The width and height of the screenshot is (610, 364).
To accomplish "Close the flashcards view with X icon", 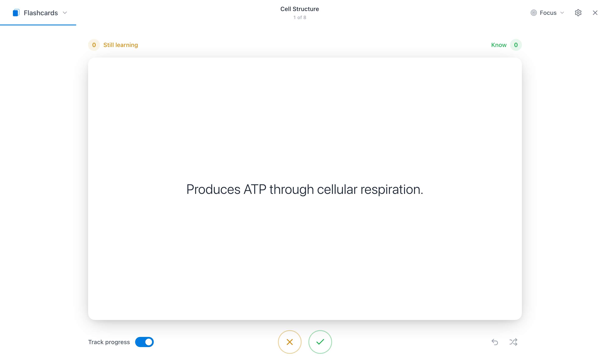I will [595, 13].
